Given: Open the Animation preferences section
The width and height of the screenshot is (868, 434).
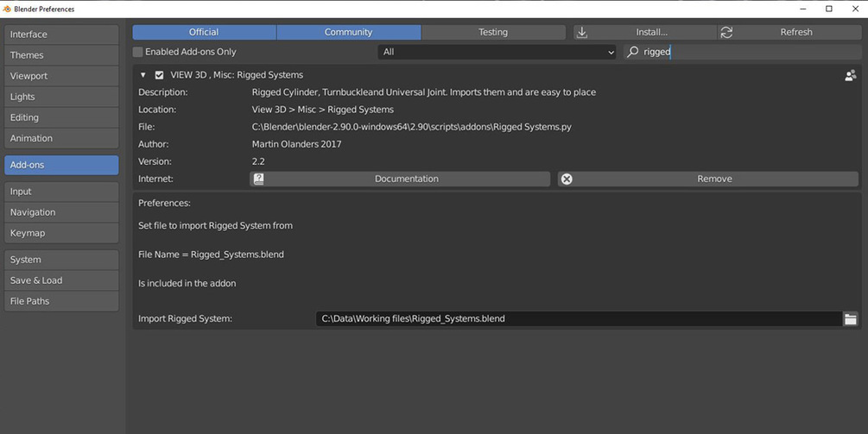Looking at the screenshot, I should (61, 138).
